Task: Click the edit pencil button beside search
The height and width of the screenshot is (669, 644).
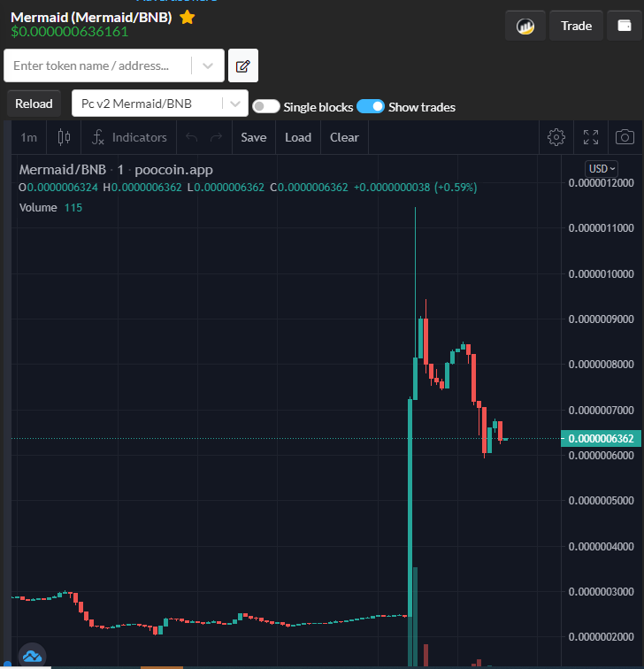Action: click(243, 65)
